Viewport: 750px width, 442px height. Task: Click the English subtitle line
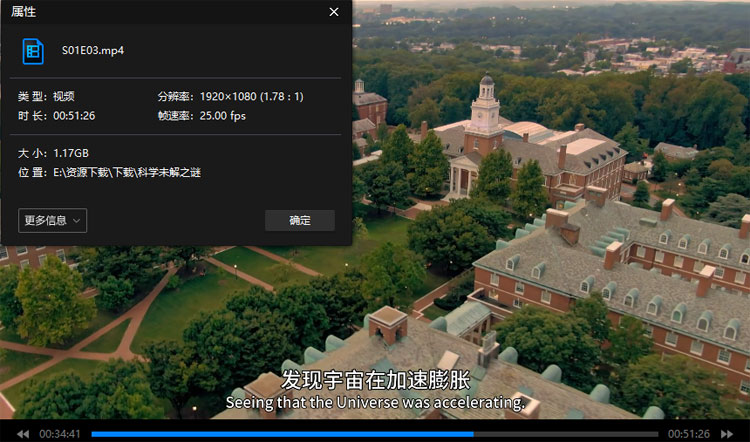pyautogui.click(x=375, y=403)
